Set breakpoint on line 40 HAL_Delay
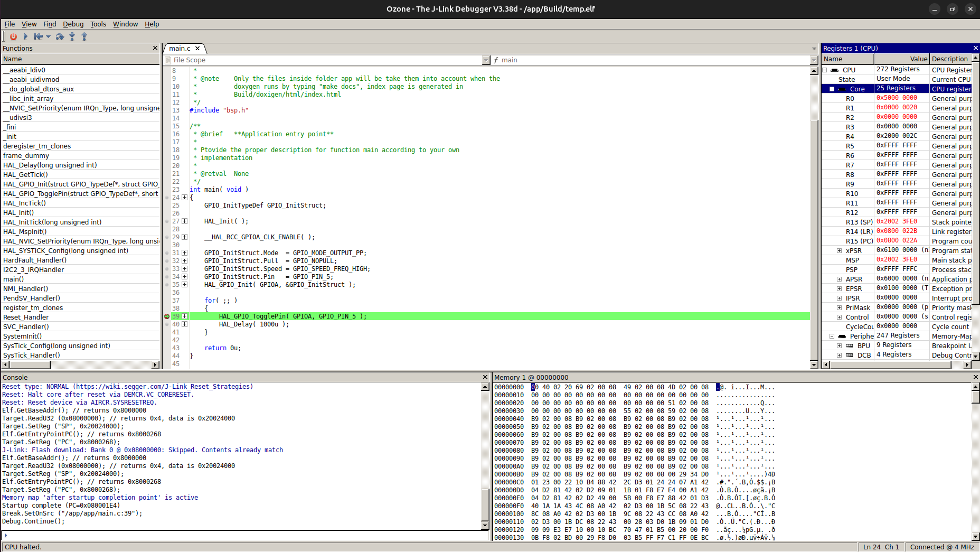This screenshot has height=552, width=980. pos(167,324)
